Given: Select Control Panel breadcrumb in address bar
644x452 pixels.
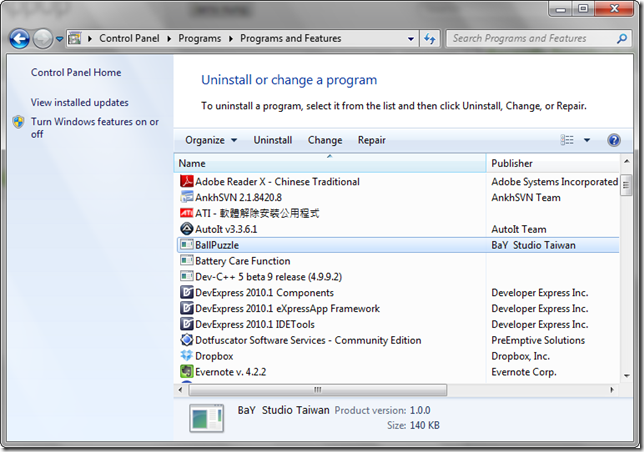Looking at the screenshot, I should [129, 39].
